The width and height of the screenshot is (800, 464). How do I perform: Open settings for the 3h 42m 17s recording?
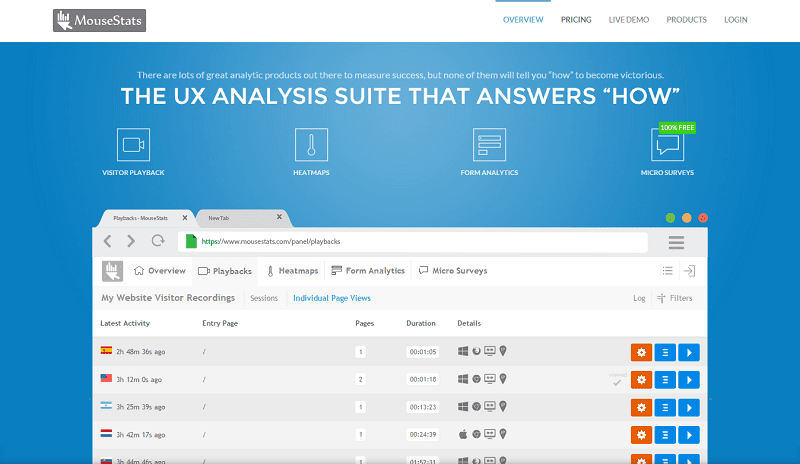(x=641, y=435)
